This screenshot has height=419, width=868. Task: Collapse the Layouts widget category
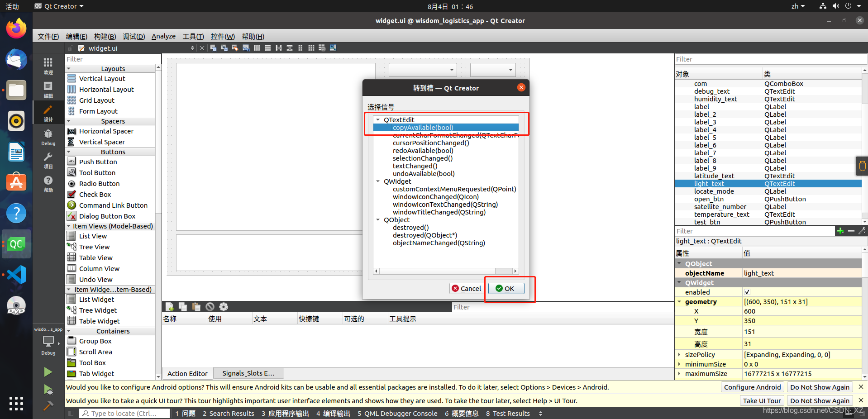click(x=69, y=69)
